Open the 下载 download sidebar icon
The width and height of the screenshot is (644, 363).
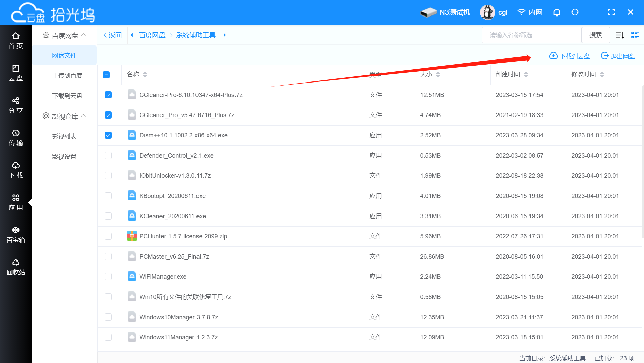point(16,170)
